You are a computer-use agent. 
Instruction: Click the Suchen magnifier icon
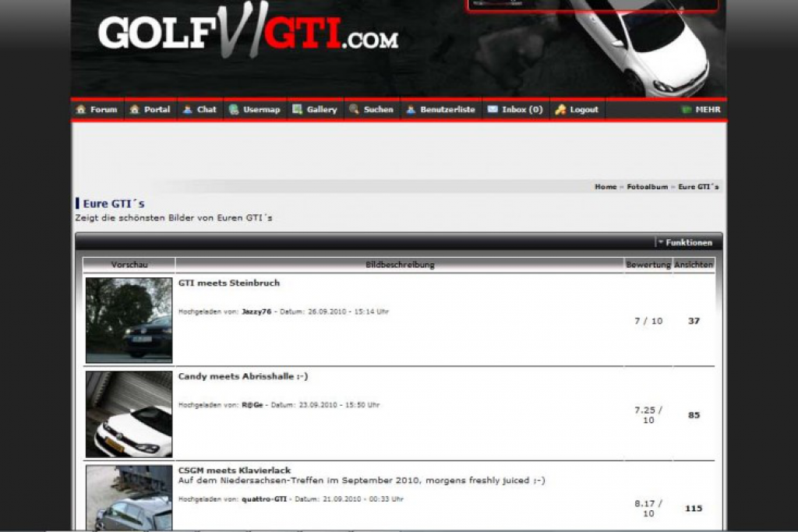354,110
